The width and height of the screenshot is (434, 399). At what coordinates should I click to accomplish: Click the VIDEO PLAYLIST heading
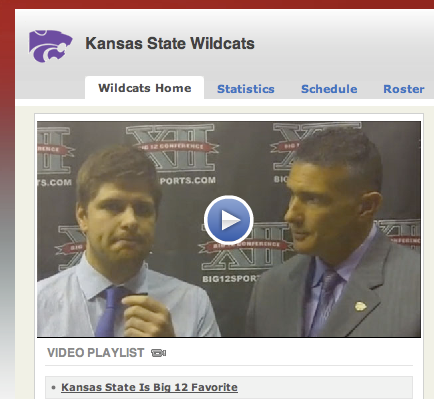tap(96, 353)
